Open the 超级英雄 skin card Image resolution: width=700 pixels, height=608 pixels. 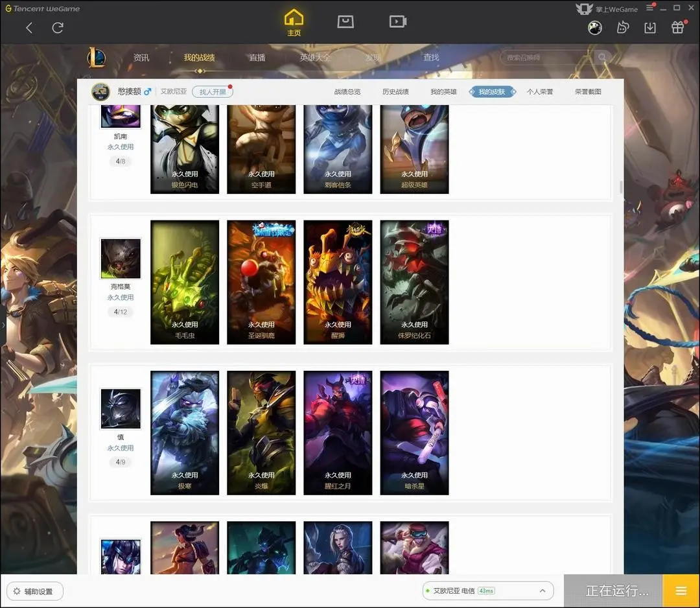414,150
